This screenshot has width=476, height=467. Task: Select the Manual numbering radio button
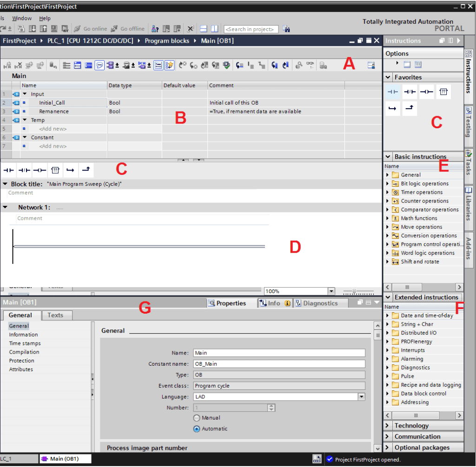click(x=197, y=418)
